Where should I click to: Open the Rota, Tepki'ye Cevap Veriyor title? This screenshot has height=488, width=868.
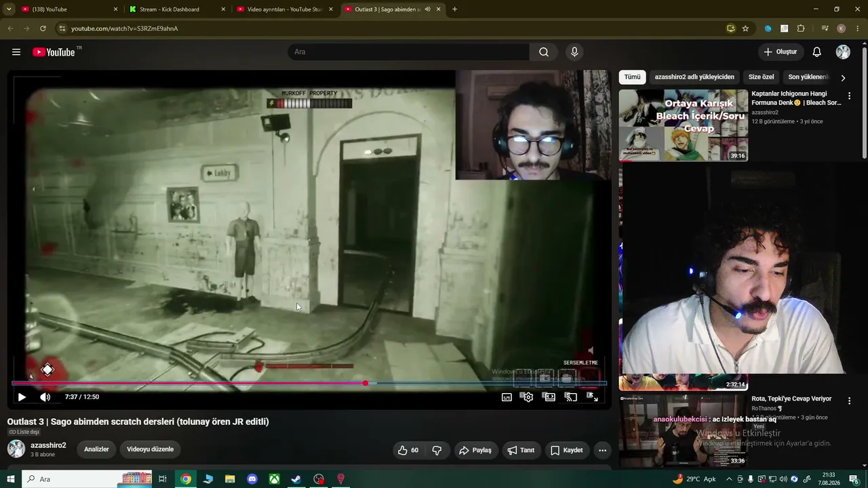(791, 399)
